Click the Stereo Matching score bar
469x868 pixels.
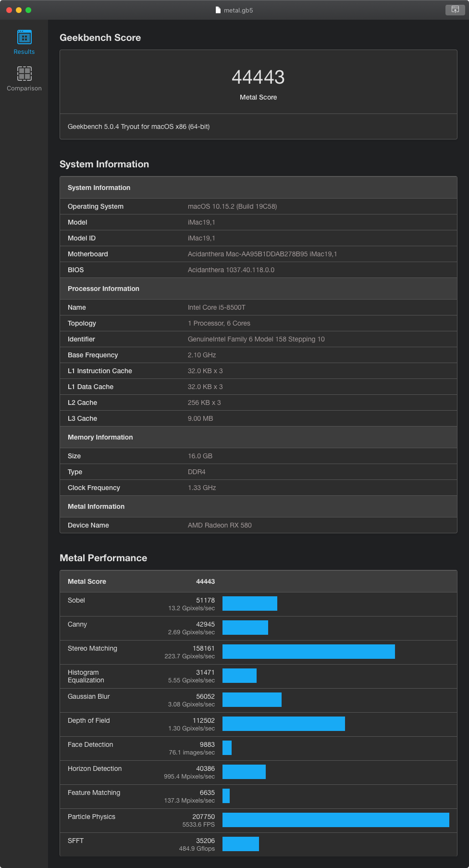click(x=309, y=652)
